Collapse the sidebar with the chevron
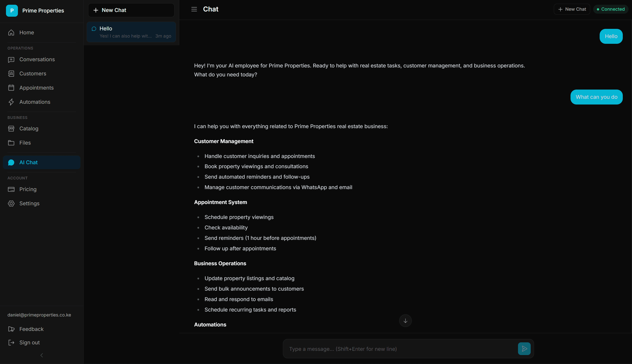The height and width of the screenshot is (364, 632). 41,355
